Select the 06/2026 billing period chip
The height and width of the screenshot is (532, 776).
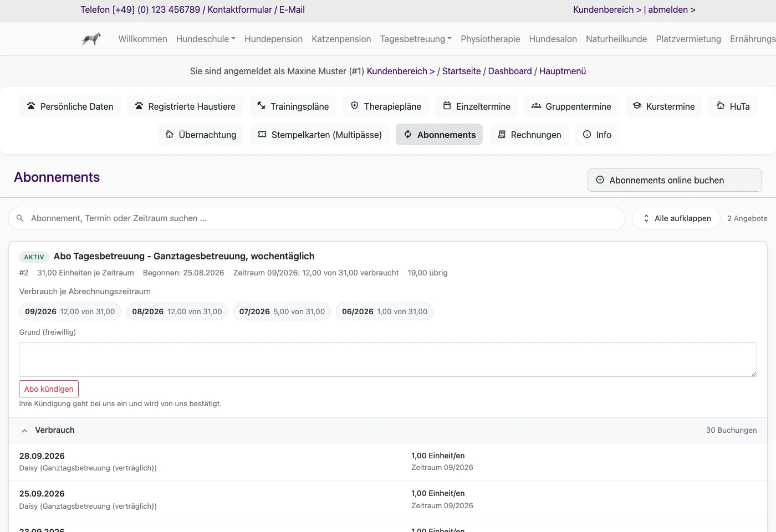pos(385,311)
